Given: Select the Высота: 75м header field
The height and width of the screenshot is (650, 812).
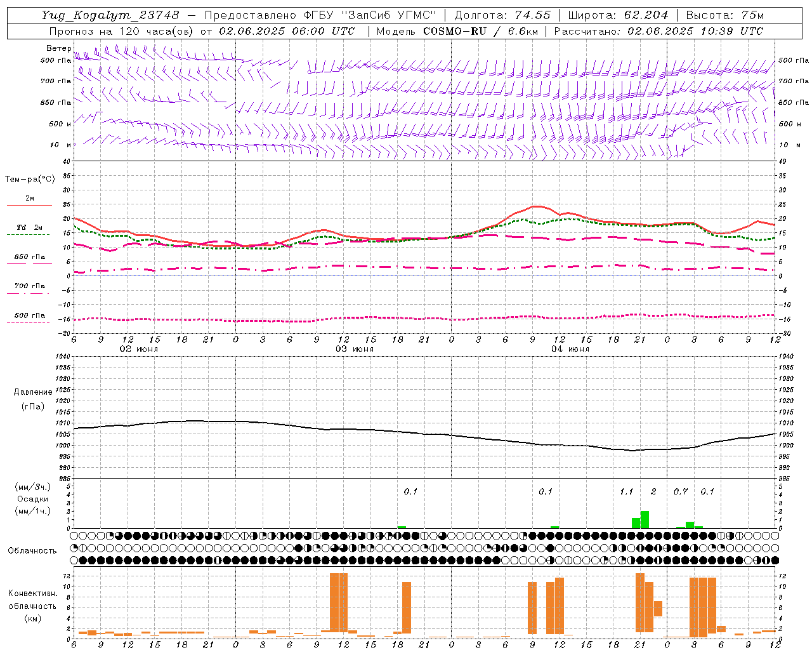Looking at the screenshot, I should (x=725, y=15).
